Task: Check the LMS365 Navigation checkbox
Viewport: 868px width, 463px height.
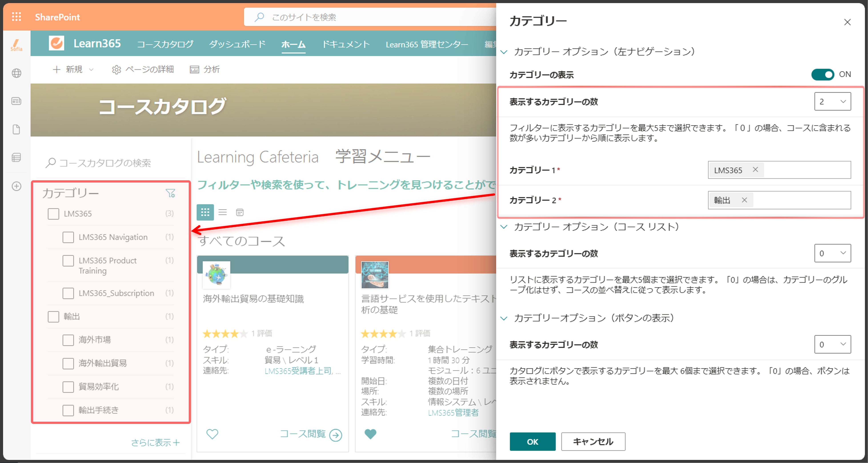Action: pos(68,237)
